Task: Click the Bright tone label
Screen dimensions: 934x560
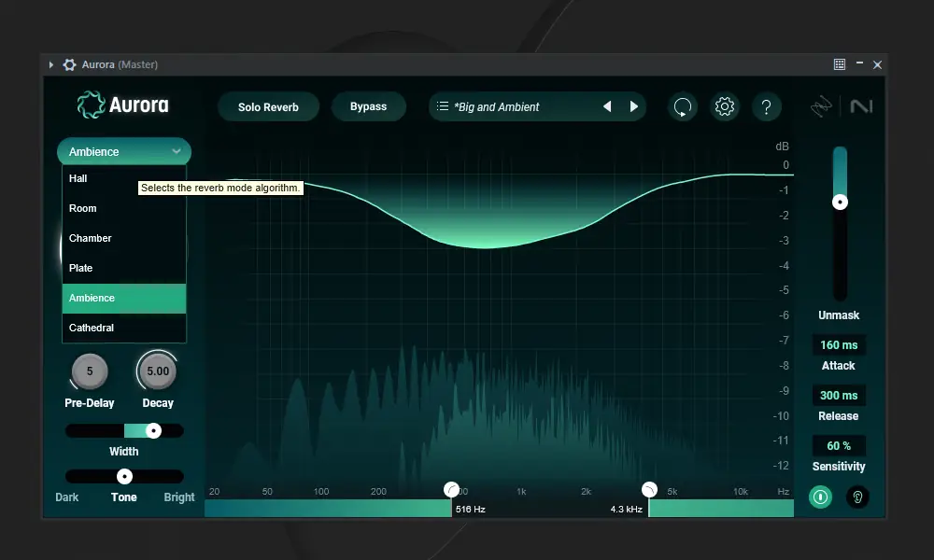Action: point(179,497)
